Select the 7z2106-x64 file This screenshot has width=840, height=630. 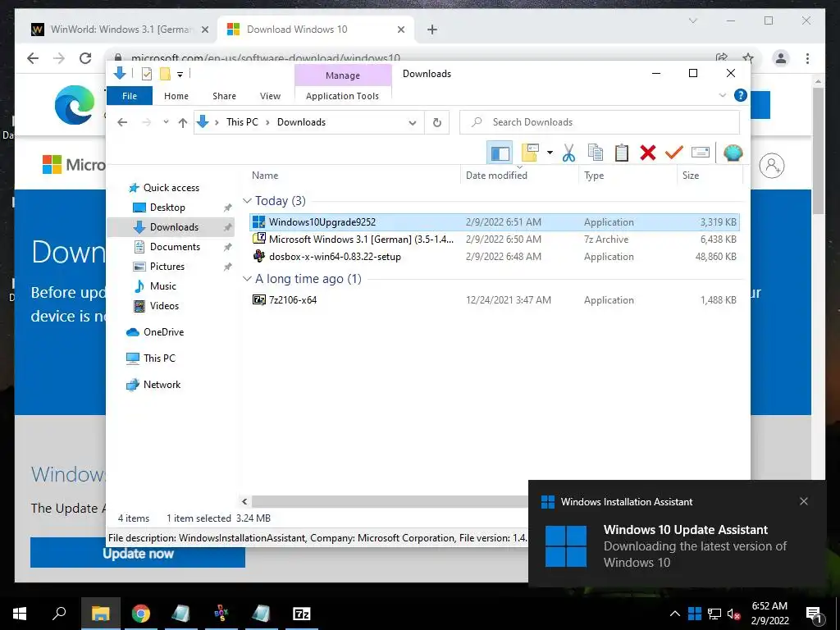495,300
